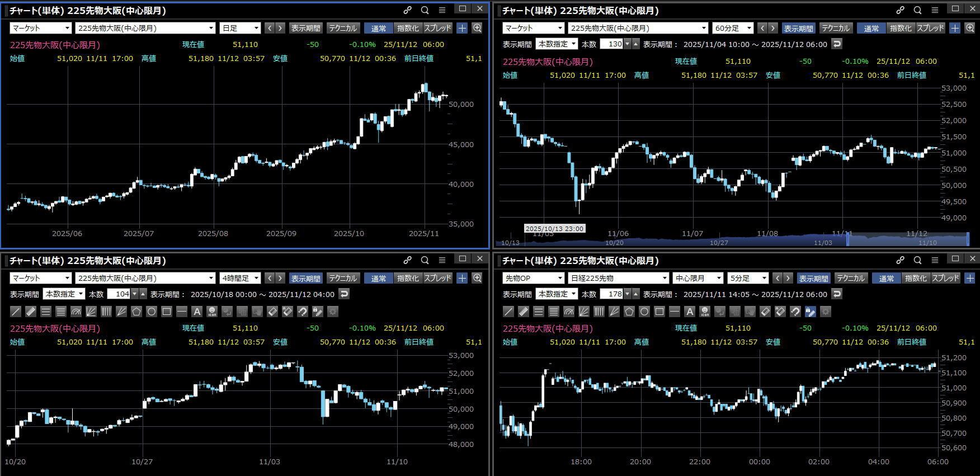Click テクニカル button in bottom-right chart
This screenshot has height=476, width=980.
pyautogui.click(x=851, y=278)
